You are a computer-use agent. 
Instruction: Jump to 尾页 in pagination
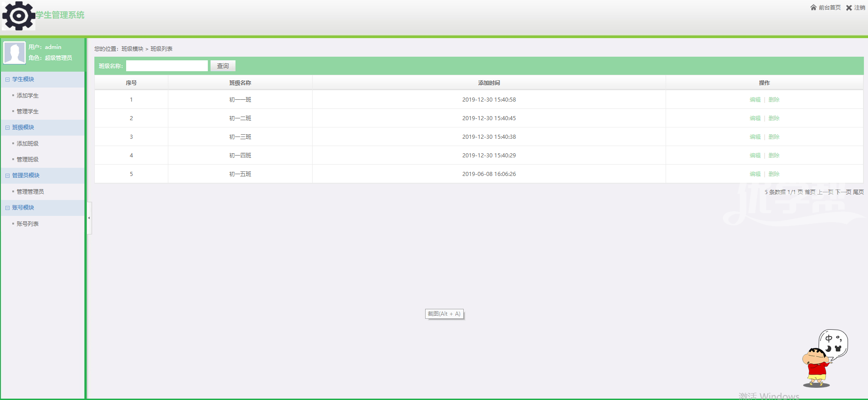858,192
